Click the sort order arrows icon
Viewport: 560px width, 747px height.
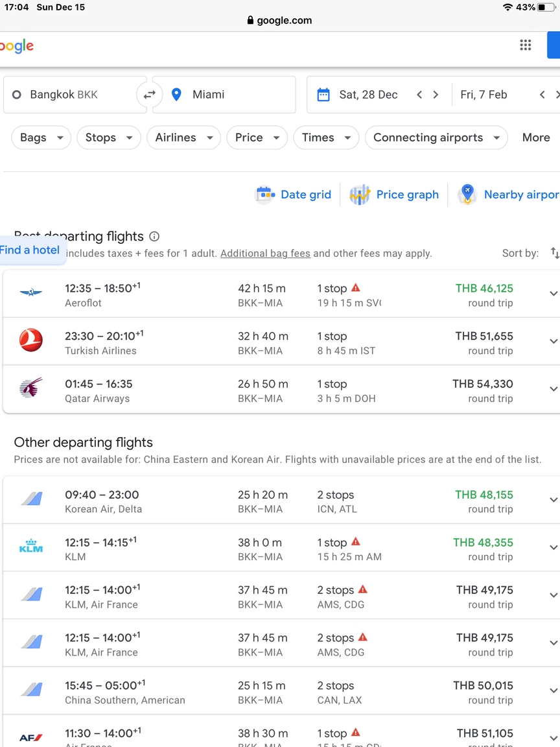click(x=555, y=253)
